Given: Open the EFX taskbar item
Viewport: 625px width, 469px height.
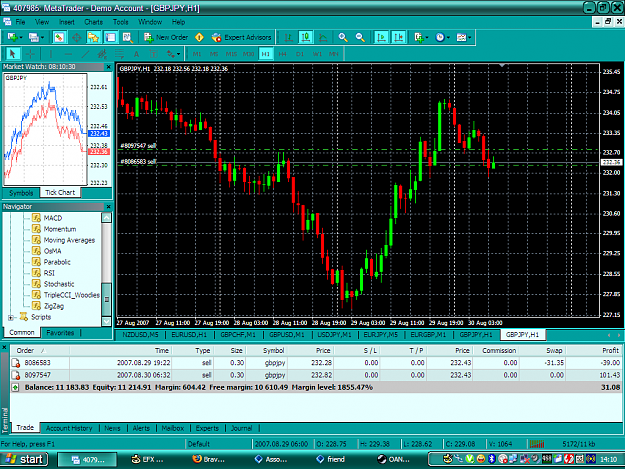Looking at the screenshot, I should click(x=147, y=459).
